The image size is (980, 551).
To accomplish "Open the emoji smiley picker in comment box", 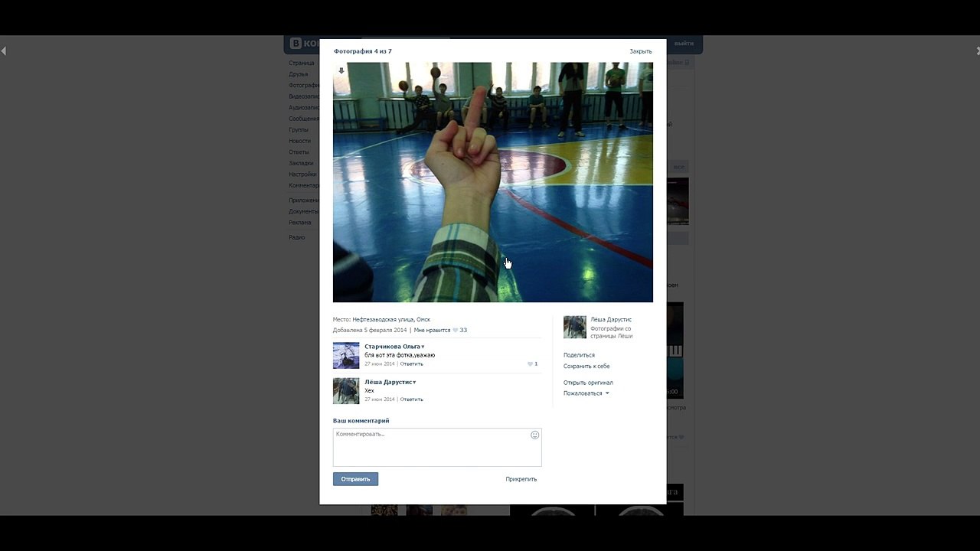I will [534, 435].
